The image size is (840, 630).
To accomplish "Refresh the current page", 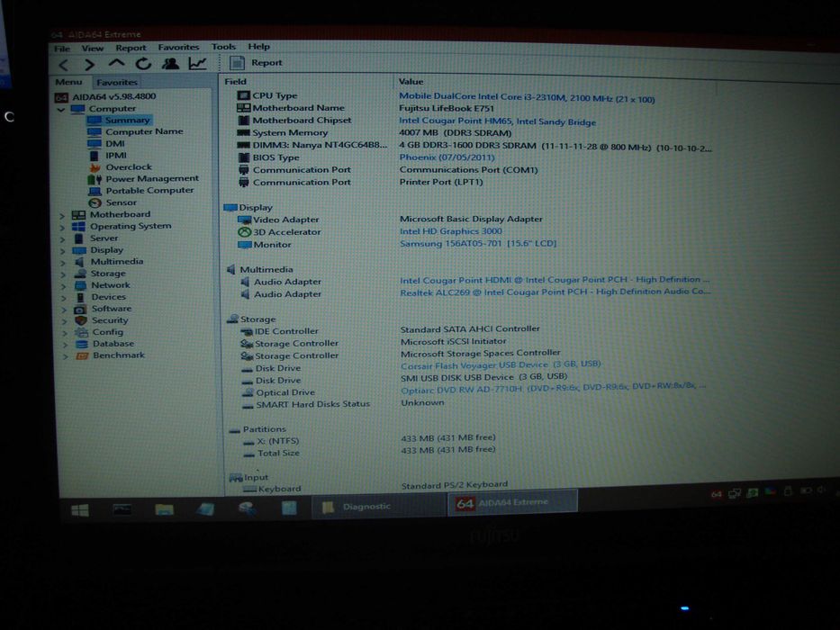I will 143,64.
